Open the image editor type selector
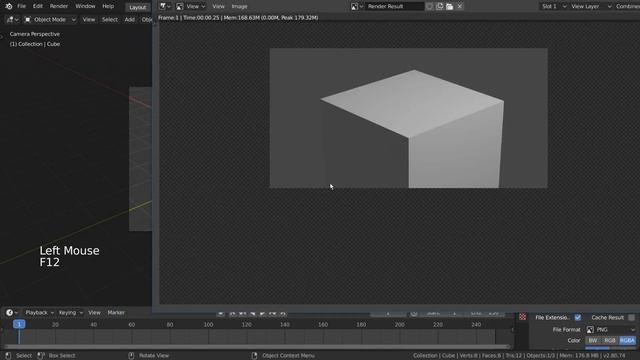The height and width of the screenshot is (360, 640). (x=165, y=6)
